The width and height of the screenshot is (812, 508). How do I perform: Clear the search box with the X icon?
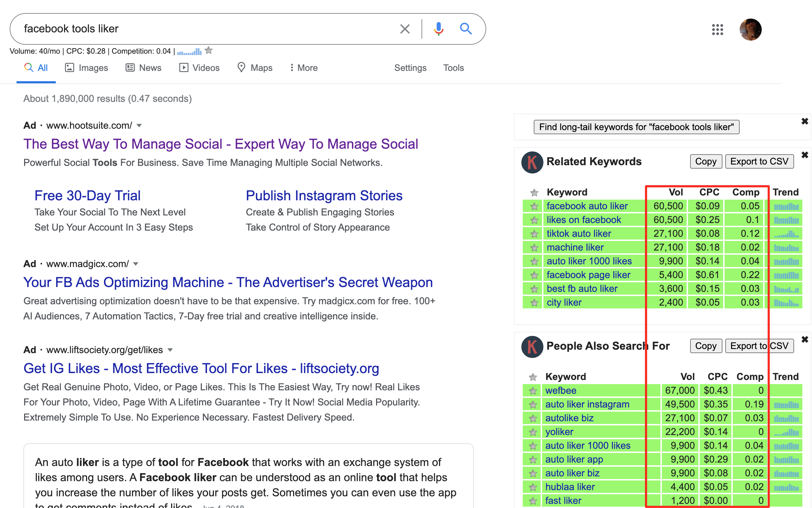(405, 29)
